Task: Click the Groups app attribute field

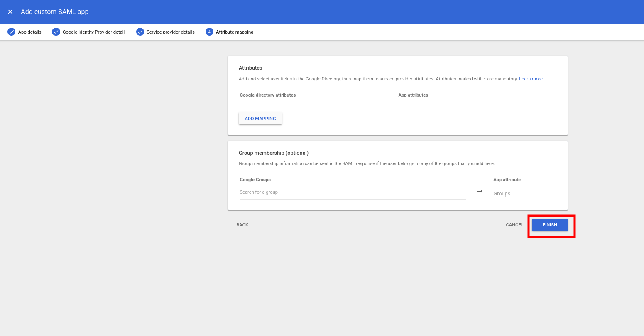Action: [524, 193]
